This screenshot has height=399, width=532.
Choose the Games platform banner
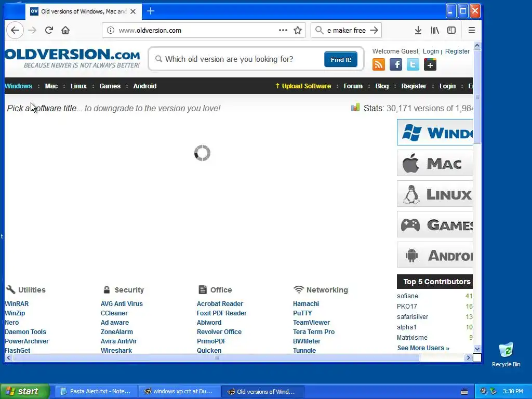coord(435,224)
